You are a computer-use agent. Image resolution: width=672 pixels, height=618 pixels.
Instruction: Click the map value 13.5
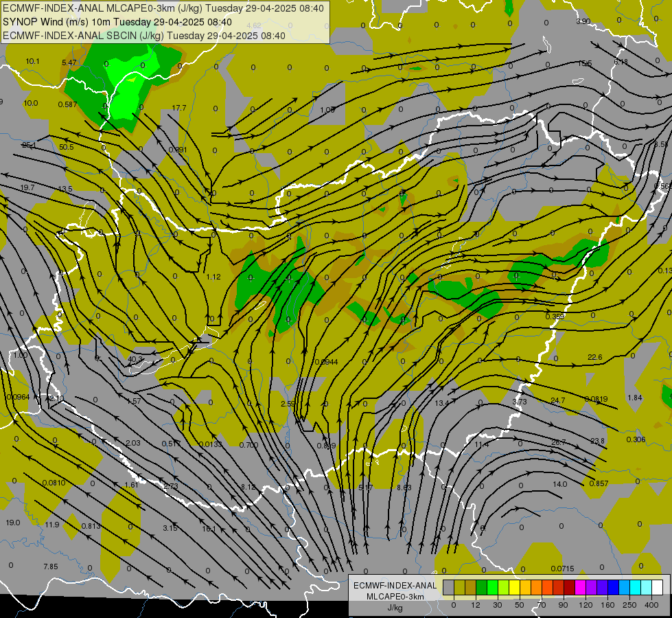click(x=65, y=189)
